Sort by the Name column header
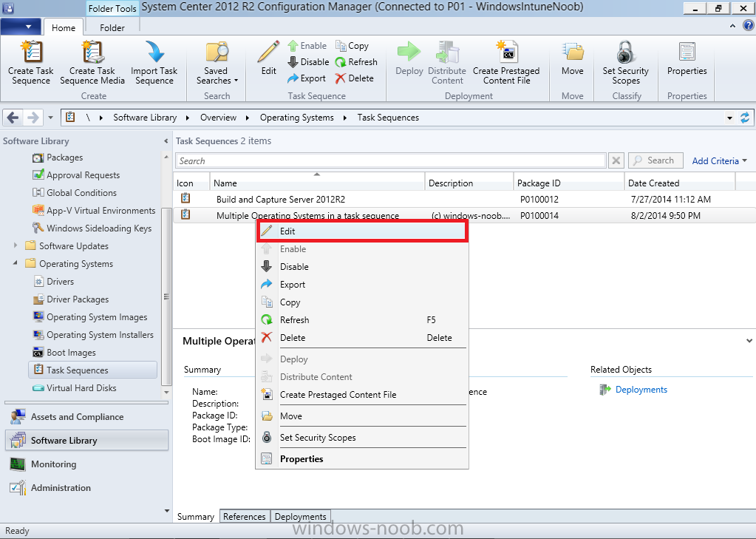Viewport: 756px width, 539px height. click(x=317, y=183)
